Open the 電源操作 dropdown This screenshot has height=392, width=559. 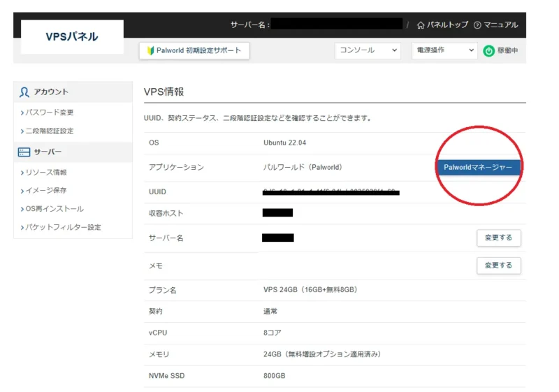[x=444, y=50]
